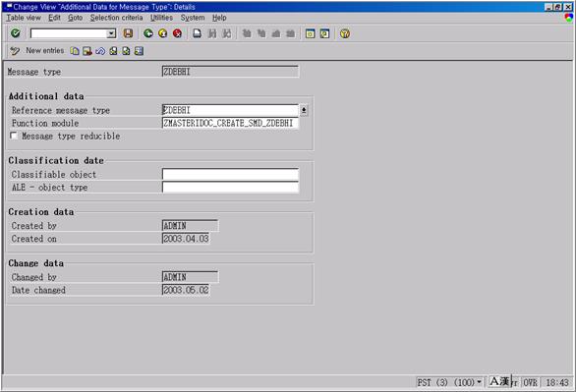Open the System menu
Viewport: 576px width, 392px height.
coord(193,18)
